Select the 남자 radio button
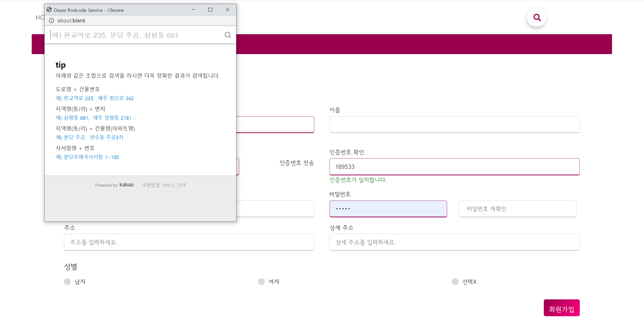644x321 pixels. [67, 282]
